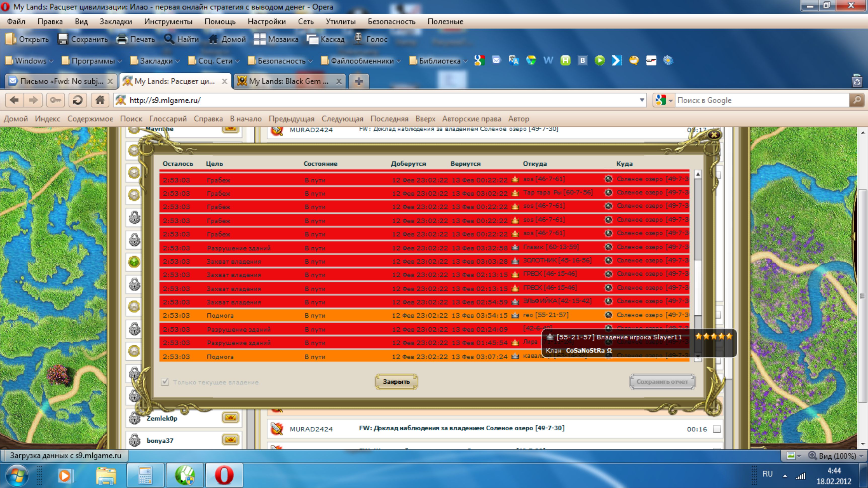Image resolution: width=868 pixels, height=488 pixels.
Task: Click the Сохранить отчет button
Action: click(662, 382)
